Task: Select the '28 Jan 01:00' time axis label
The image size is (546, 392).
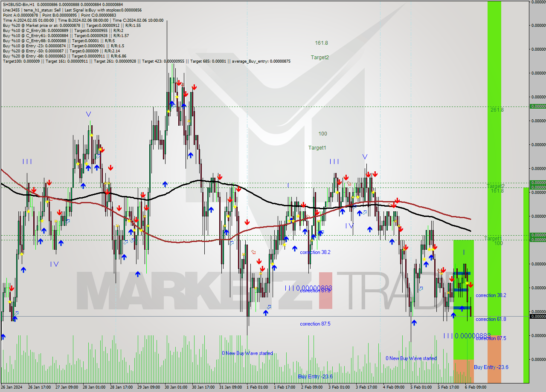Action: pyautogui.click(x=94, y=387)
